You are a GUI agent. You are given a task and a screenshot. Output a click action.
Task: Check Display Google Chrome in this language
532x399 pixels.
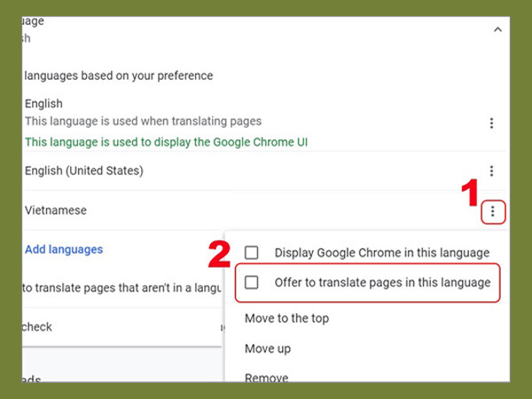pyautogui.click(x=252, y=253)
